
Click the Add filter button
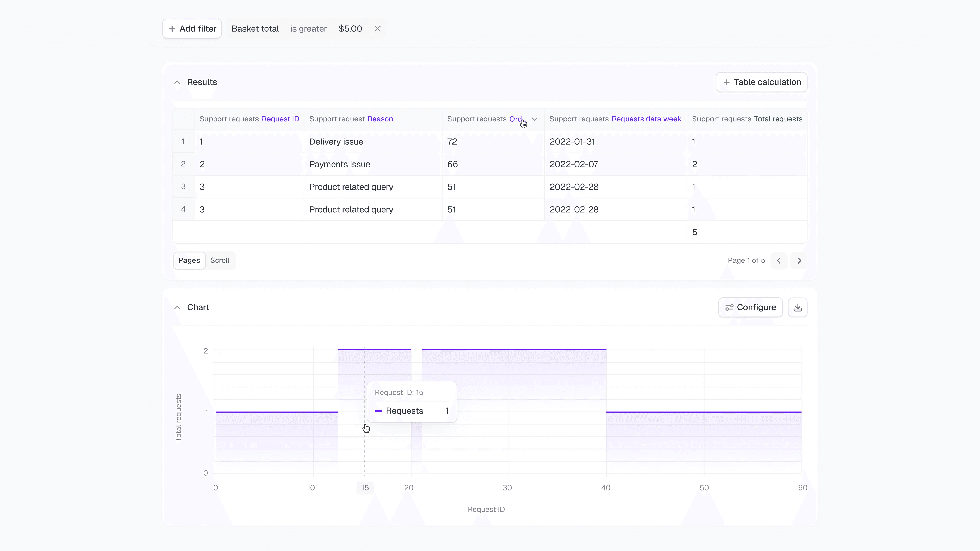point(192,29)
